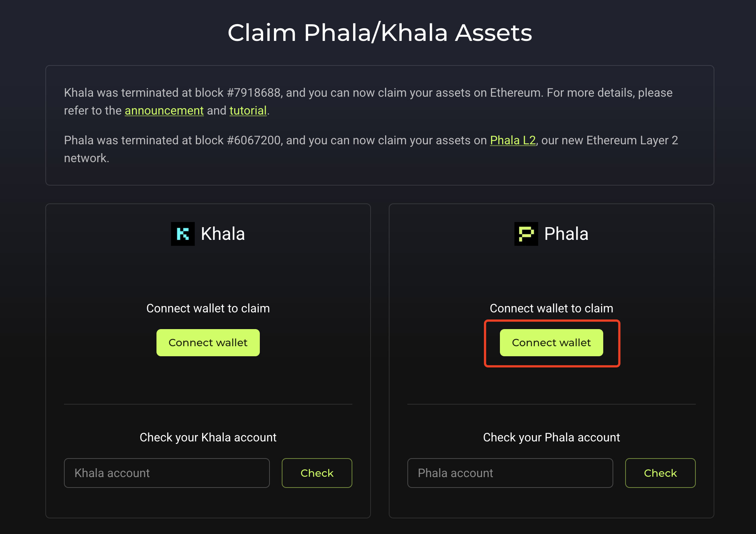Viewport: 756px width, 534px height.
Task: Focus the Khala account input field
Action: tap(167, 473)
